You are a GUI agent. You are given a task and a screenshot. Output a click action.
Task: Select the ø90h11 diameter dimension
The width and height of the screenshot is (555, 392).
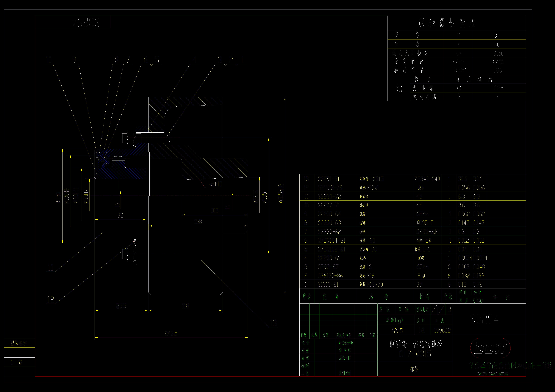pos(76,195)
